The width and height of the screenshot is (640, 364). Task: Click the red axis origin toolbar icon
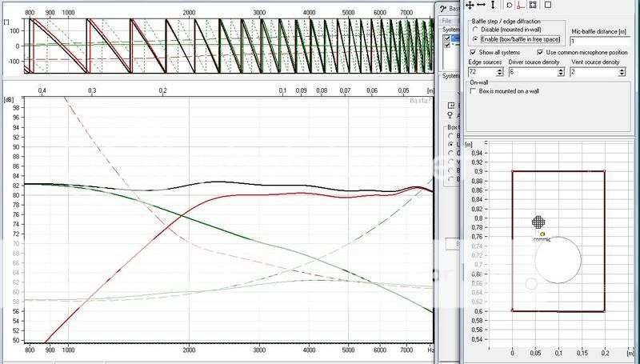pos(521,5)
